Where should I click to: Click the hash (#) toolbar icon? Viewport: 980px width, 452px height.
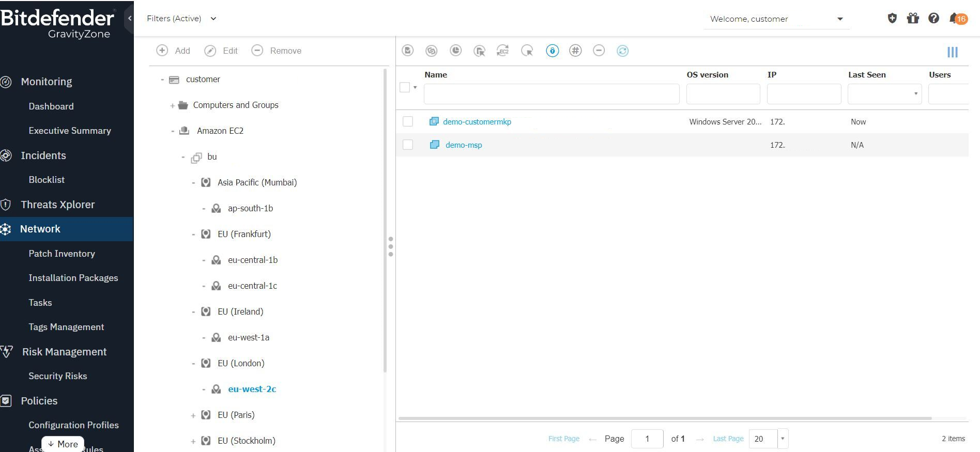[x=575, y=51]
